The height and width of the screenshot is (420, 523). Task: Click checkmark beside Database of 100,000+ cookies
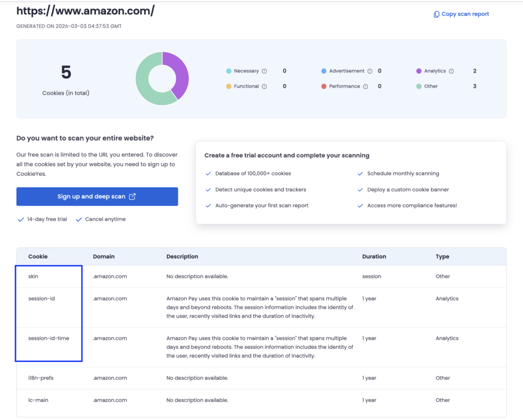[208, 174]
